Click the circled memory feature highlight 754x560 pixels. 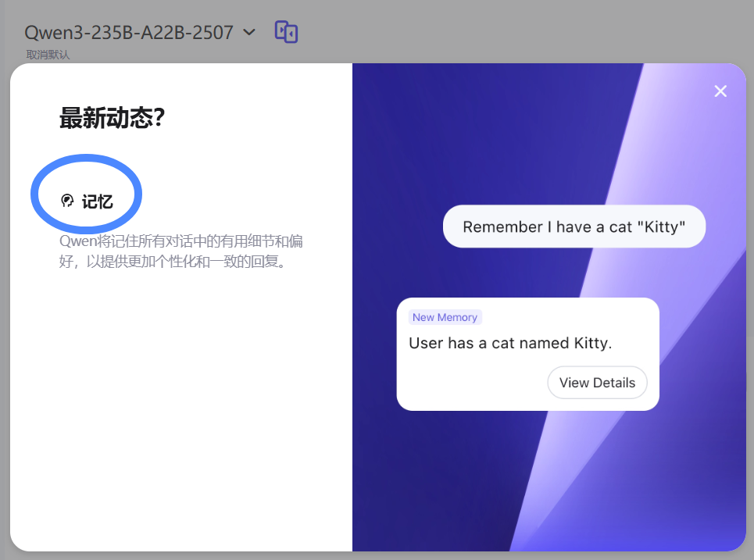click(86, 194)
